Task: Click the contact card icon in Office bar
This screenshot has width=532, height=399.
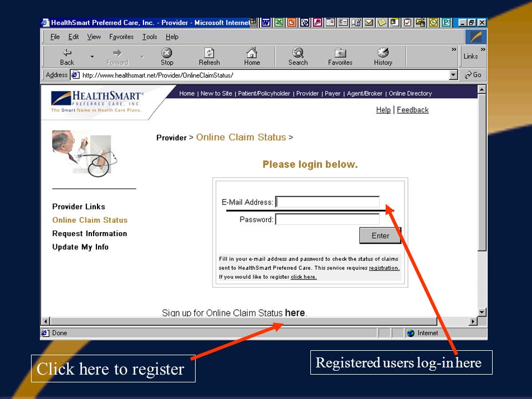Action: tap(343, 23)
